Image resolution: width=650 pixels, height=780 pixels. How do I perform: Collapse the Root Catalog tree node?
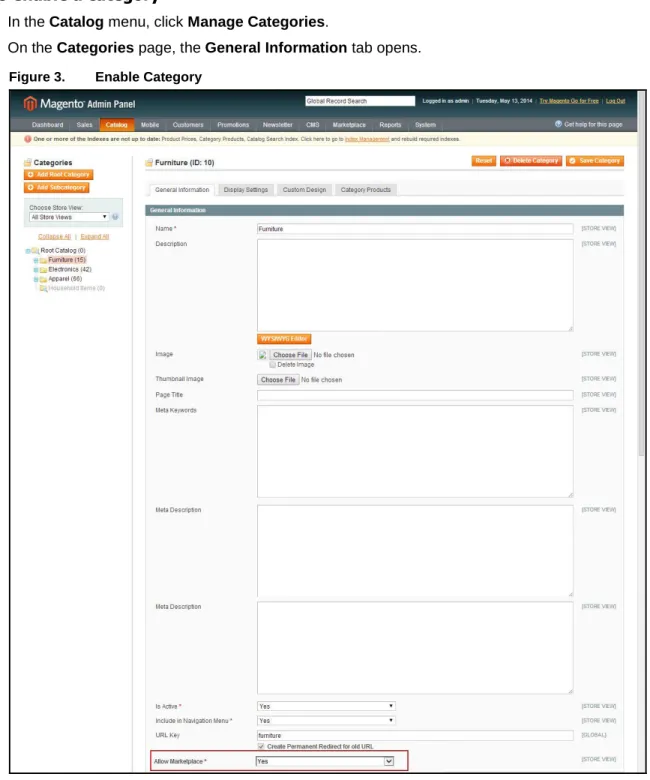click(28, 251)
